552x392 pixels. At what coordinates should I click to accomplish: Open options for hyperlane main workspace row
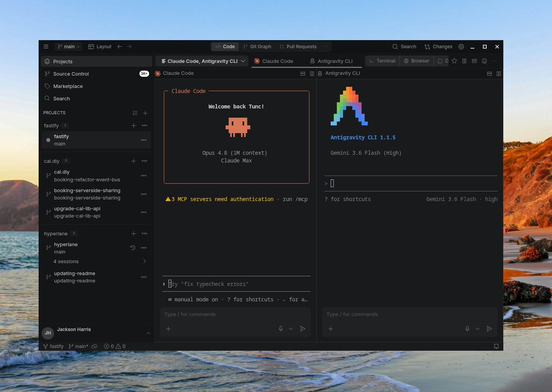(x=144, y=248)
